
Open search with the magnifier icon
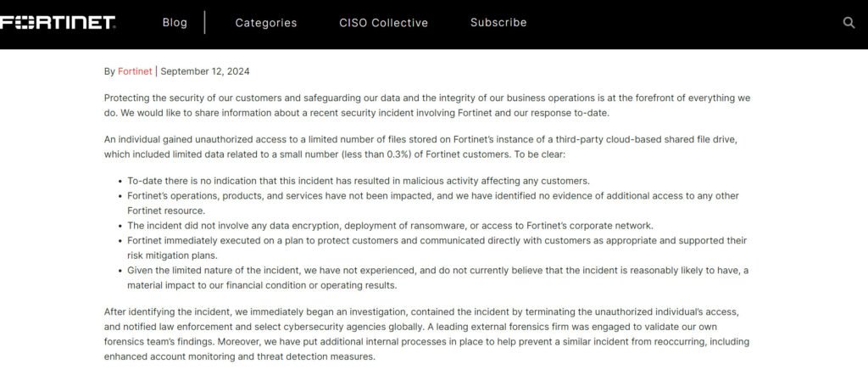849,23
